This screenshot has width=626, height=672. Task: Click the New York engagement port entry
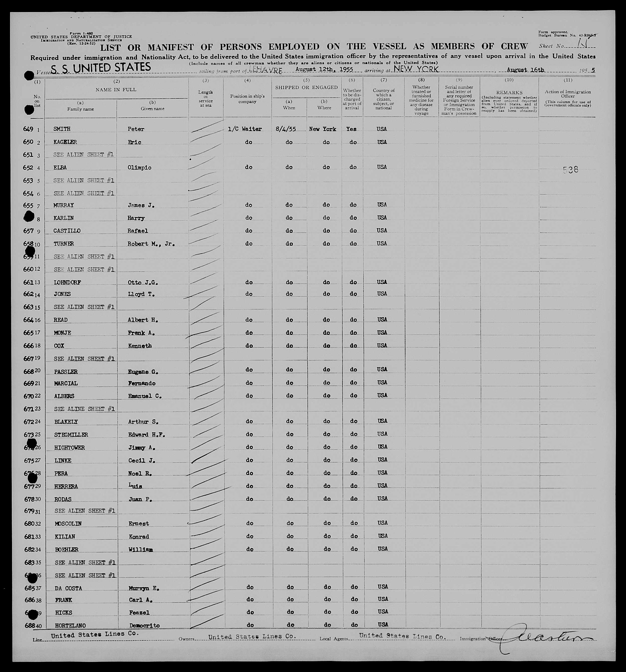click(x=323, y=129)
